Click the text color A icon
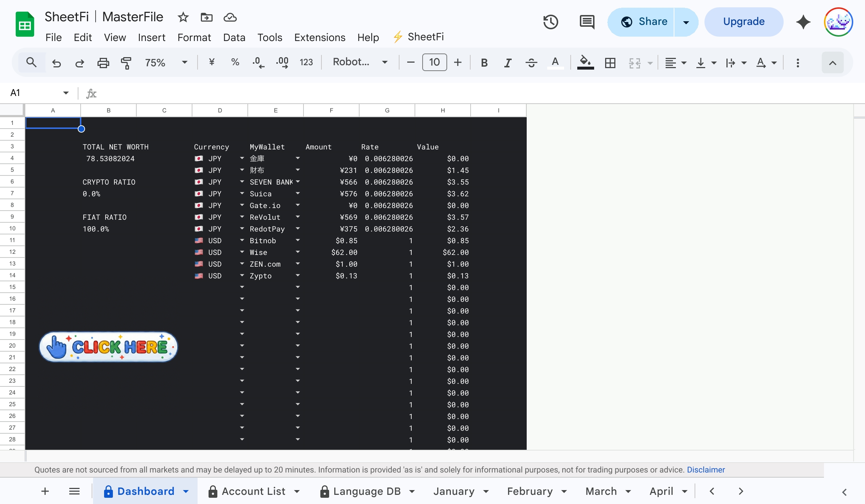This screenshot has width=865, height=504. click(x=555, y=63)
